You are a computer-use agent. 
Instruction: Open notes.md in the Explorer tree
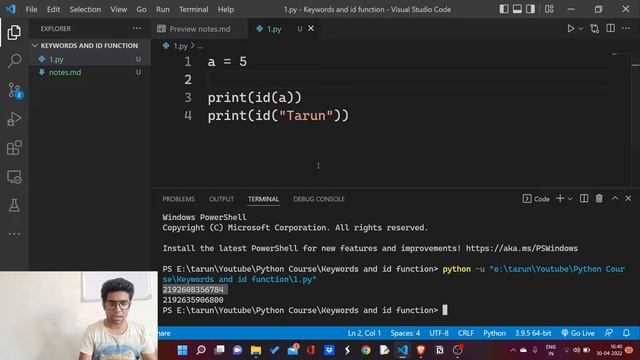point(89,72)
